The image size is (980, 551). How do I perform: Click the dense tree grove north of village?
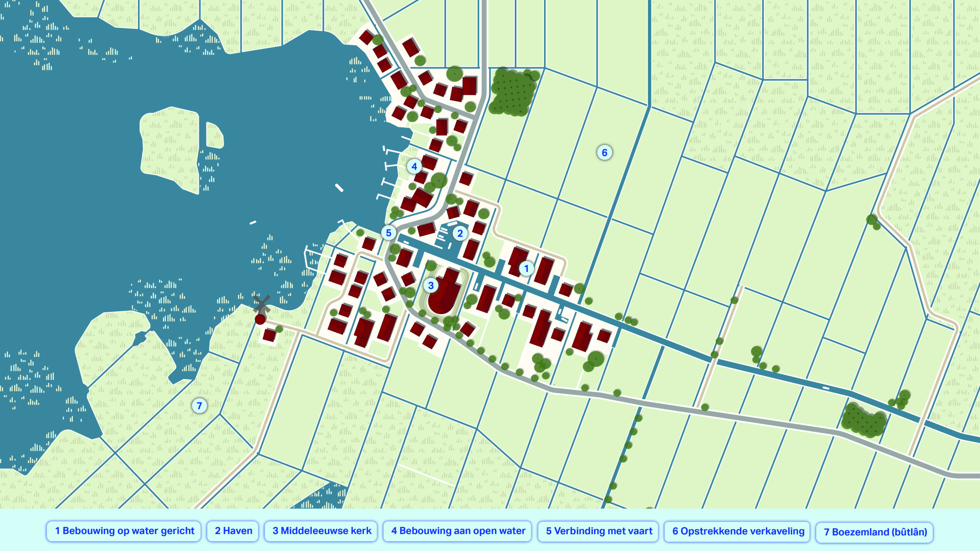tap(512, 93)
